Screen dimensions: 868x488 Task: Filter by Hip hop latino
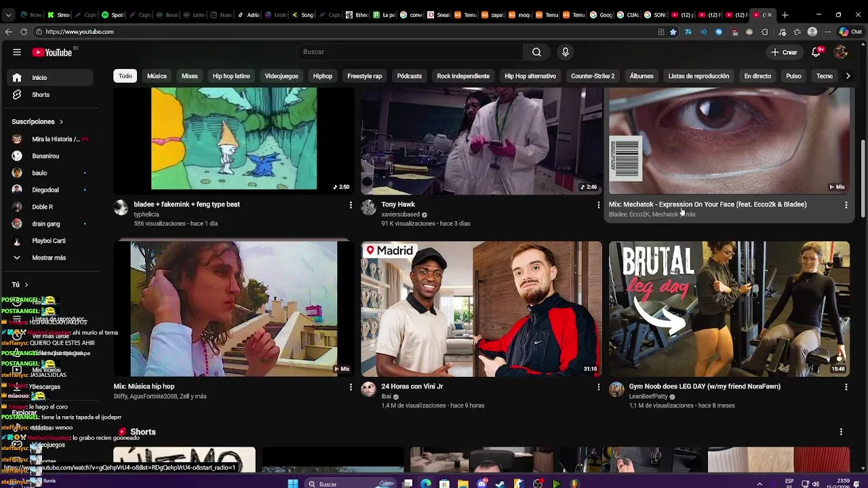coord(231,76)
